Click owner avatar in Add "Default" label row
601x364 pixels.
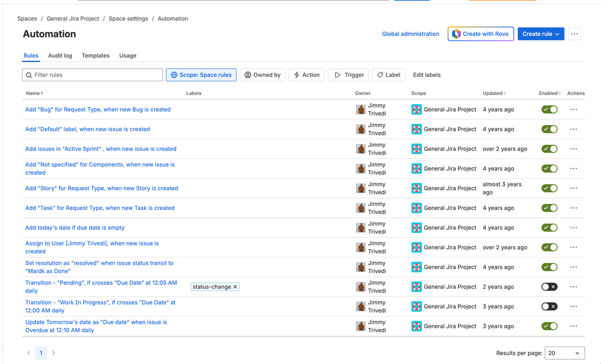[x=361, y=129]
